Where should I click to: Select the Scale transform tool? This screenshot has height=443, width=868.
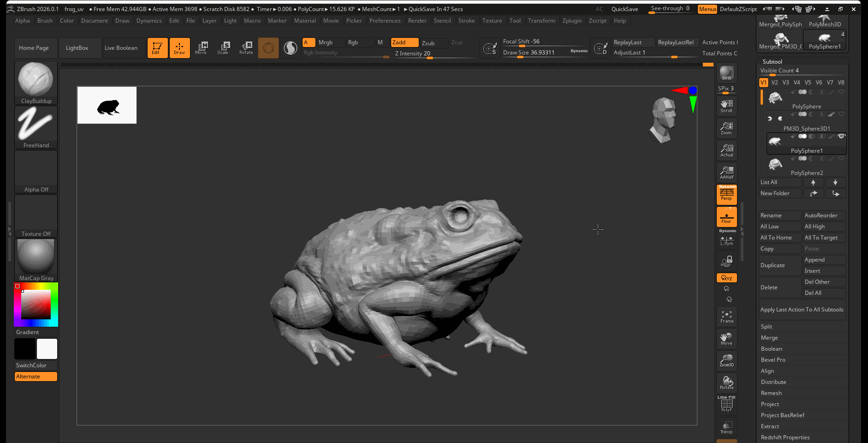click(x=223, y=48)
